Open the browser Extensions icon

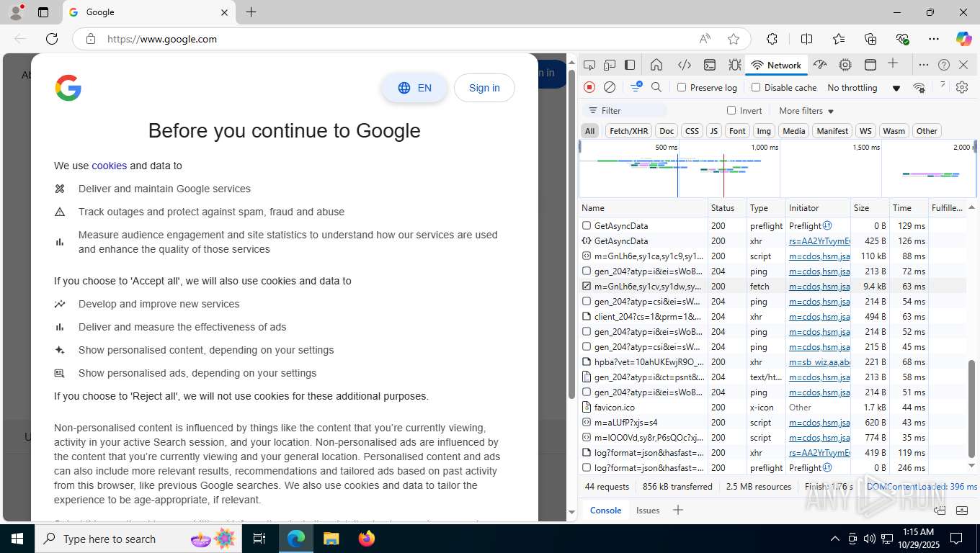click(772, 39)
